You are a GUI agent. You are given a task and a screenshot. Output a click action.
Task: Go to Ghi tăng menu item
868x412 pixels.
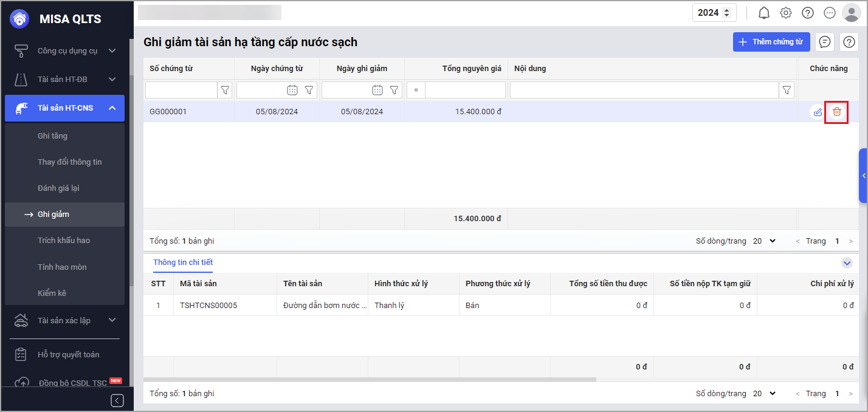52,136
